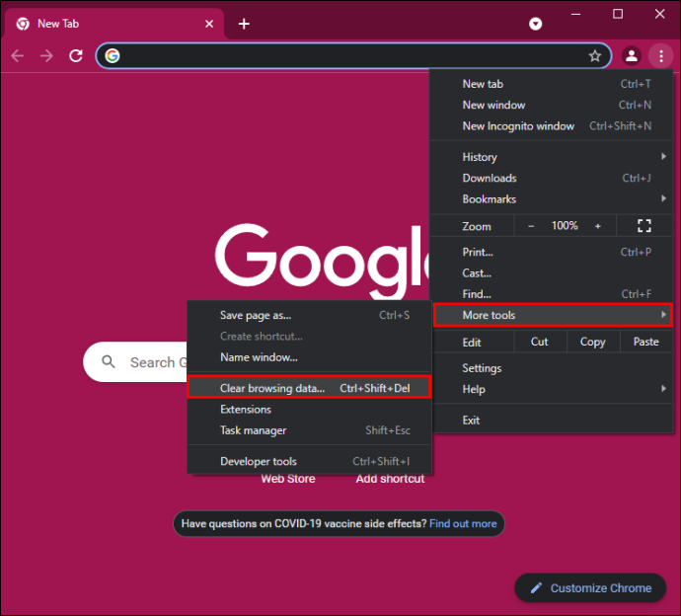This screenshot has width=681, height=616.
Task: Expand the More tools submenu
Action: (x=553, y=315)
